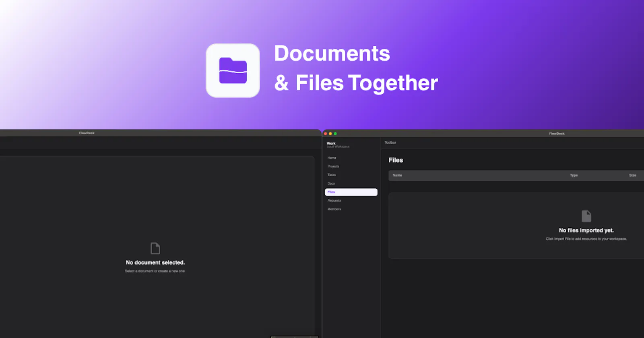Click the purple folder app icon in the banner
644x338 pixels.
click(233, 70)
